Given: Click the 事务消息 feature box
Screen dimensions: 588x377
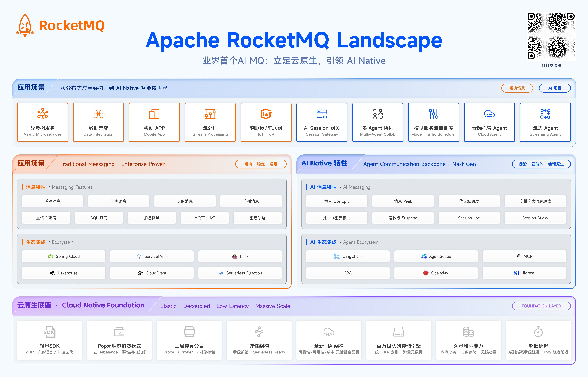Looking at the screenshot, I should tap(119, 201).
